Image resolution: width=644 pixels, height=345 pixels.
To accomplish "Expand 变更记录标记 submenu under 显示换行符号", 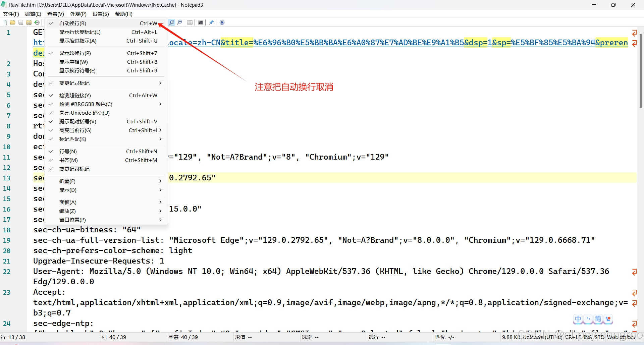I will (106, 83).
